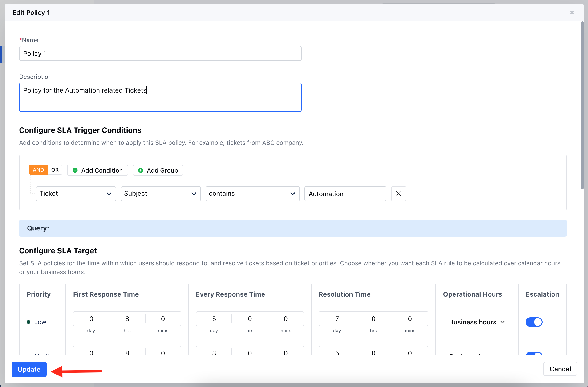Viewport: 588px width, 387px height.
Task: Edit Low Resolution Time days field
Action: (x=337, y=319)
